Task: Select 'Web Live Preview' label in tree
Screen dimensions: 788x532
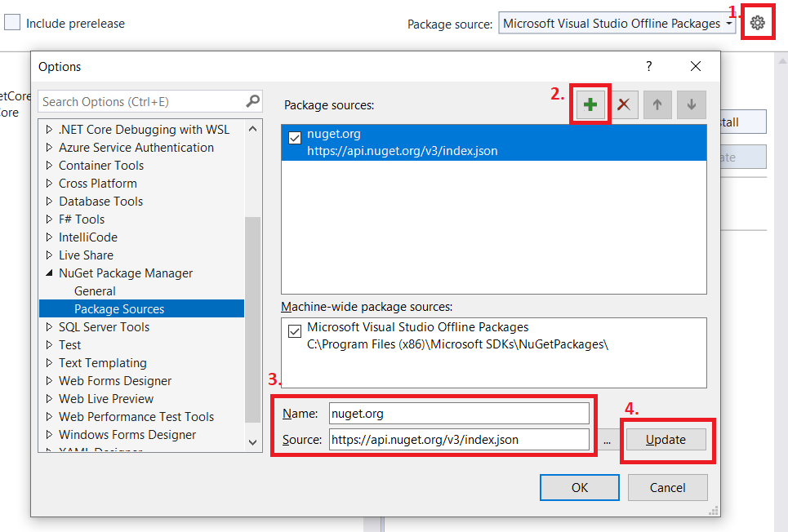Action: pyautogui.click(x=106, y=398)
